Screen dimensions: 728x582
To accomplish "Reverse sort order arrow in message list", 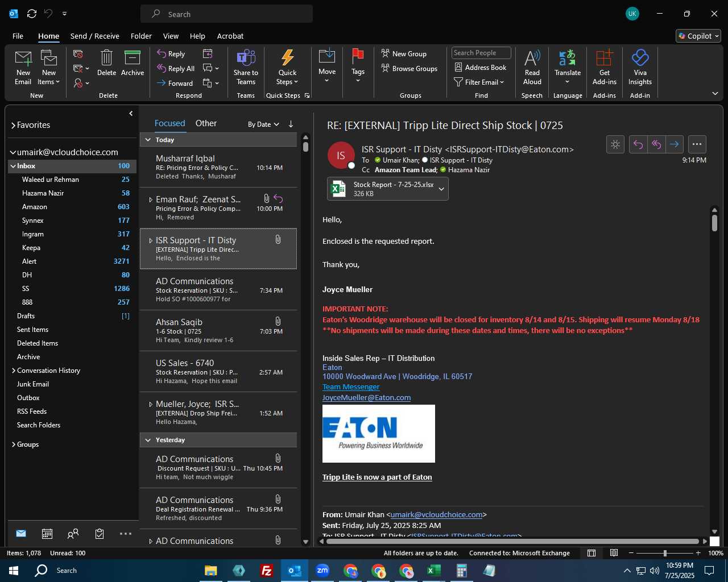I will [291, 124].
